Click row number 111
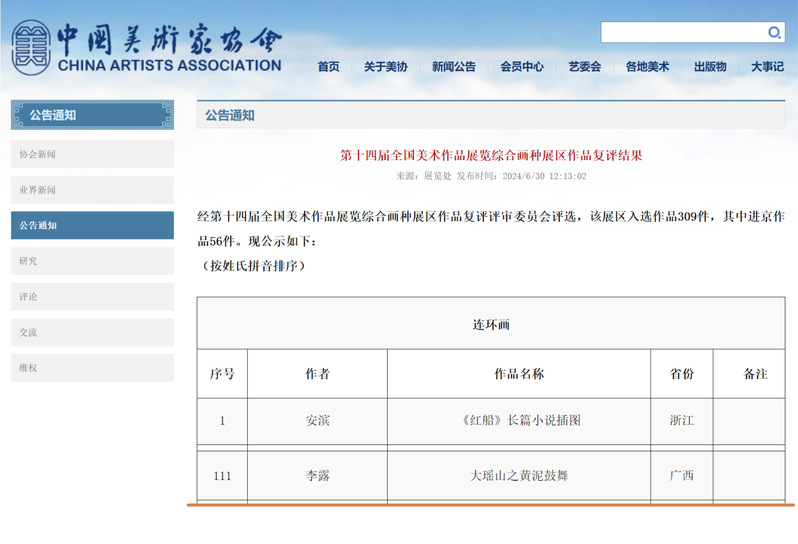The height and width of the screenshot is (544, 798). (222, 476)
